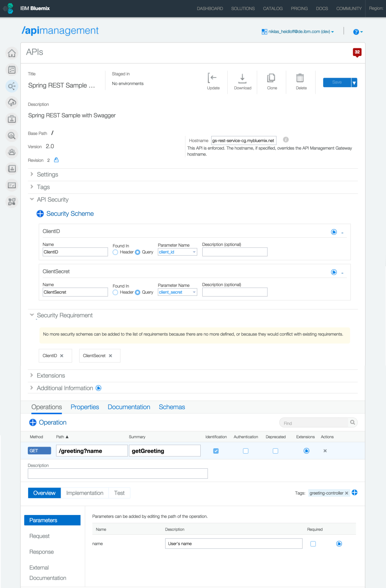
Task: Toggle Identification checkbox for getGreeting
Action: point(216,451)
